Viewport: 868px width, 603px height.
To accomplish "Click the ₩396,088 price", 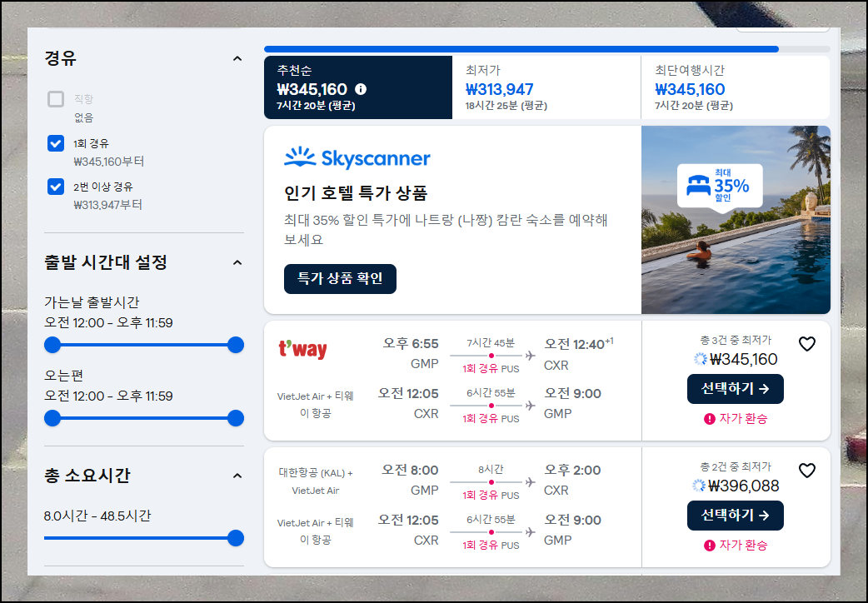I will (x=743, y=486).
